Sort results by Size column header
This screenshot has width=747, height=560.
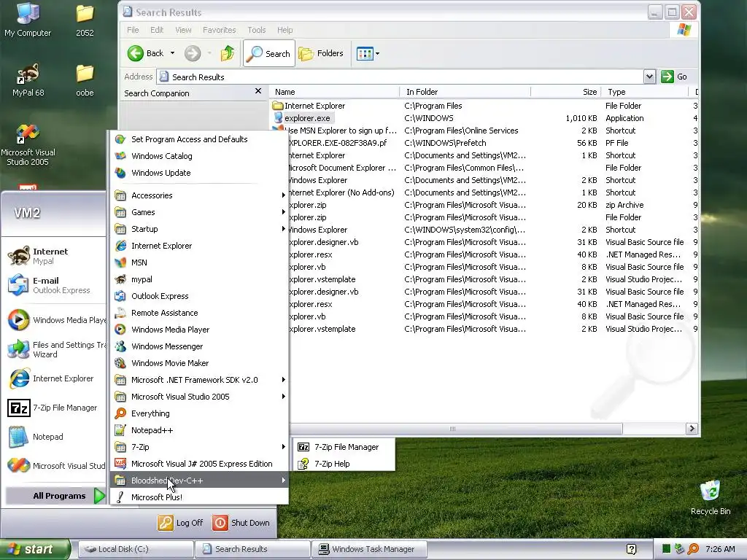click(x=566, y=92)
